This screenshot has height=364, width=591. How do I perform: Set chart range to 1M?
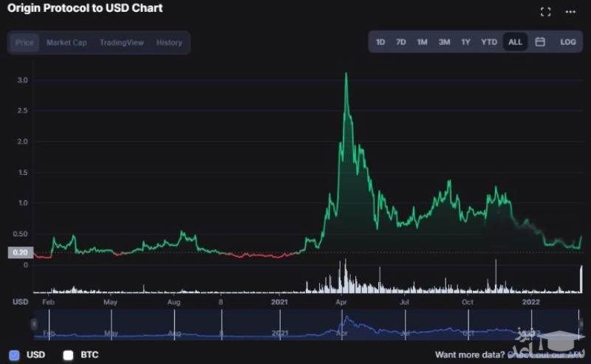(422, 42)
